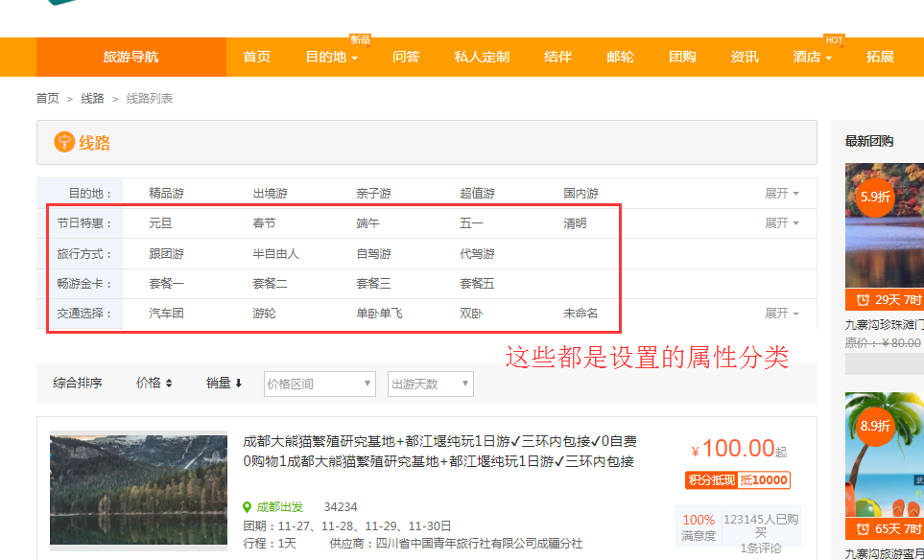Open the 价格区间 dropdown

coord(320,385)
